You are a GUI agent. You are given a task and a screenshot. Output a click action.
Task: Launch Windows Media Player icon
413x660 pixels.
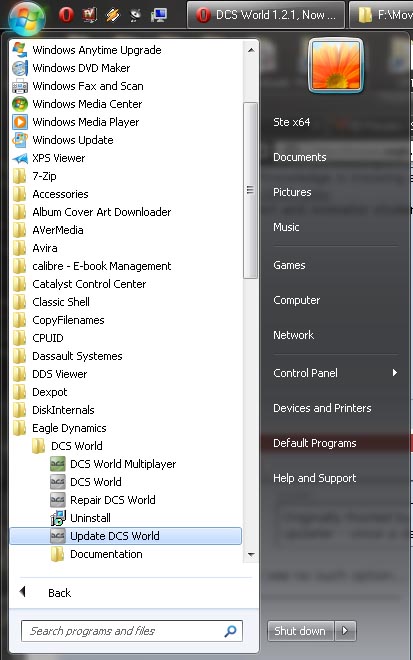(20, 122)
